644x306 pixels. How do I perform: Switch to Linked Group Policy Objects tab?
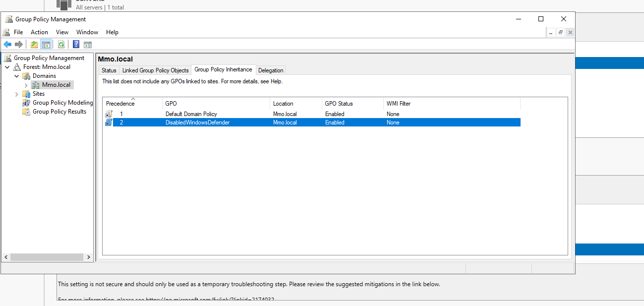156,70
